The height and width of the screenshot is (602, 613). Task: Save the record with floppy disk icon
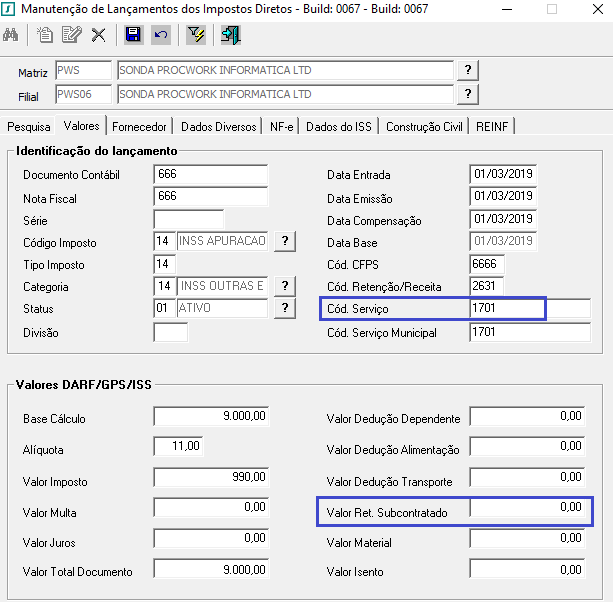click(x=133, y=35)
